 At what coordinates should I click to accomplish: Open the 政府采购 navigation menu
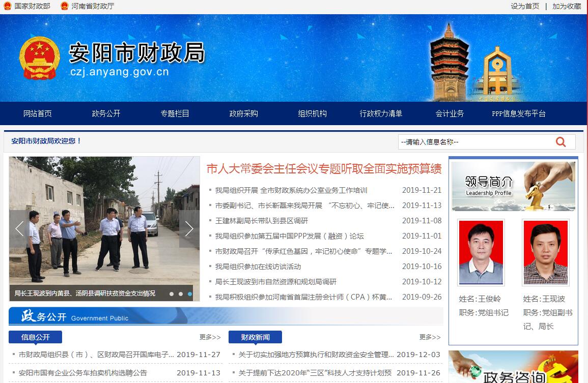tap(243, 113)
